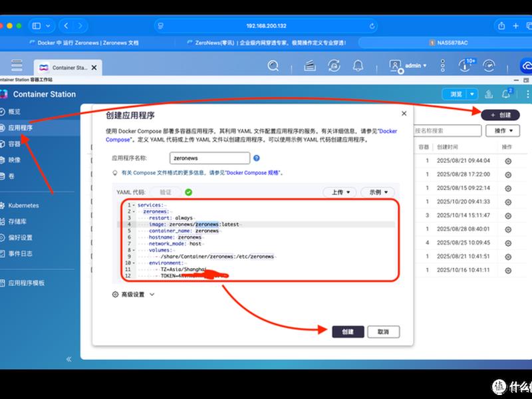The image size is (532, 399).
Task: Open gear actions for row 2025/08/28 17:22:00
Action: click(x=508, y=175)
